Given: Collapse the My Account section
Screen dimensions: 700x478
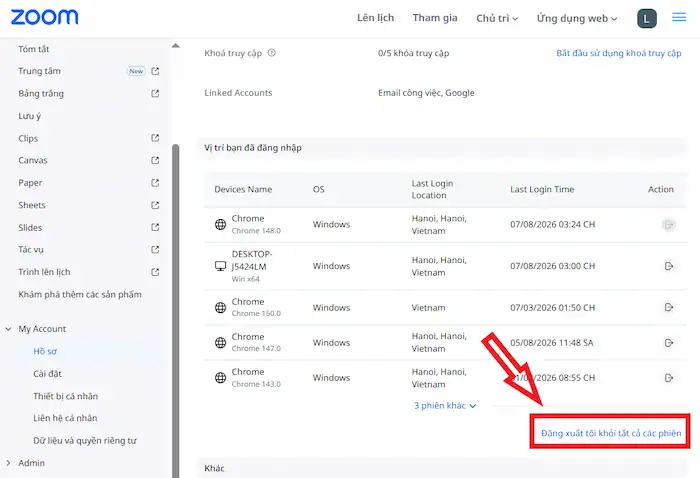Looking at the screenshot, I should pos(8,329).
